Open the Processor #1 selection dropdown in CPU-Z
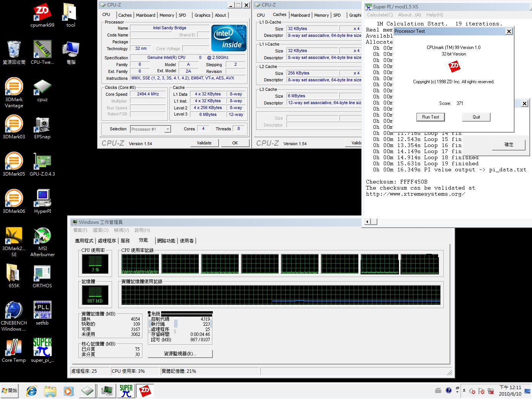 click(168, 129)
